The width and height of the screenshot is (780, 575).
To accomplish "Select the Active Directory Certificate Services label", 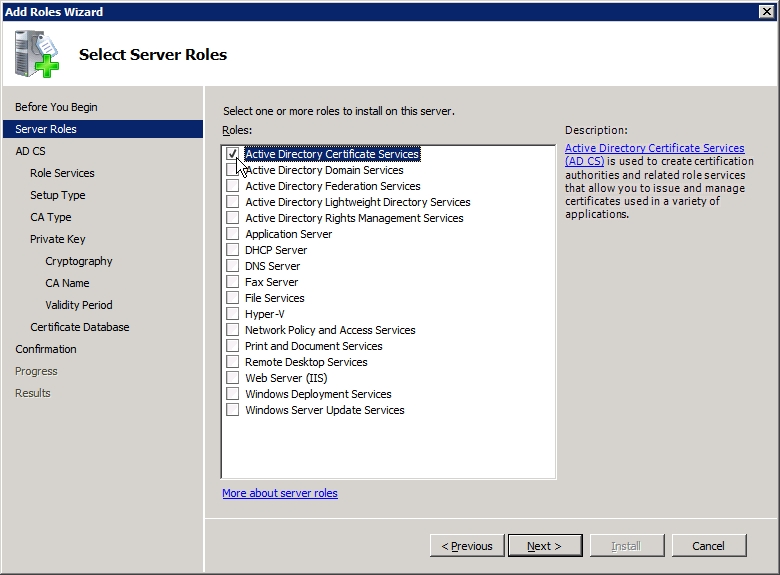I will (332, 154).
